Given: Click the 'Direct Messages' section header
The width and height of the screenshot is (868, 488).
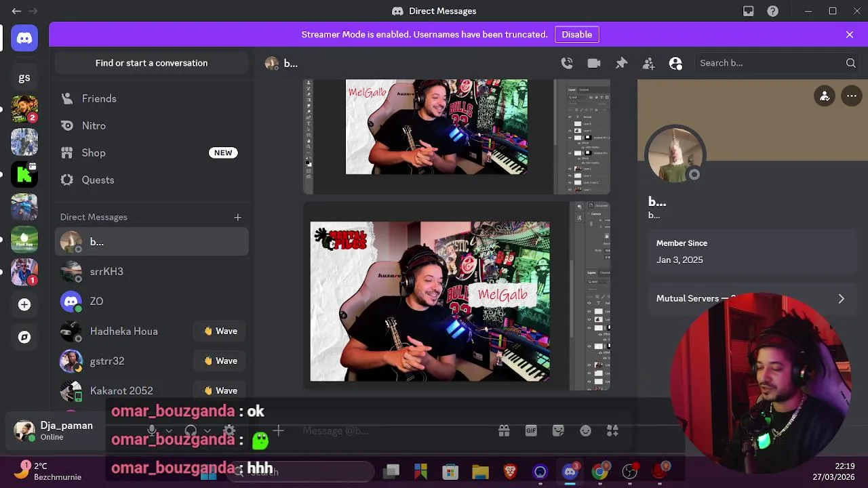Looking at the screenshot, I should tap(94, 217).
